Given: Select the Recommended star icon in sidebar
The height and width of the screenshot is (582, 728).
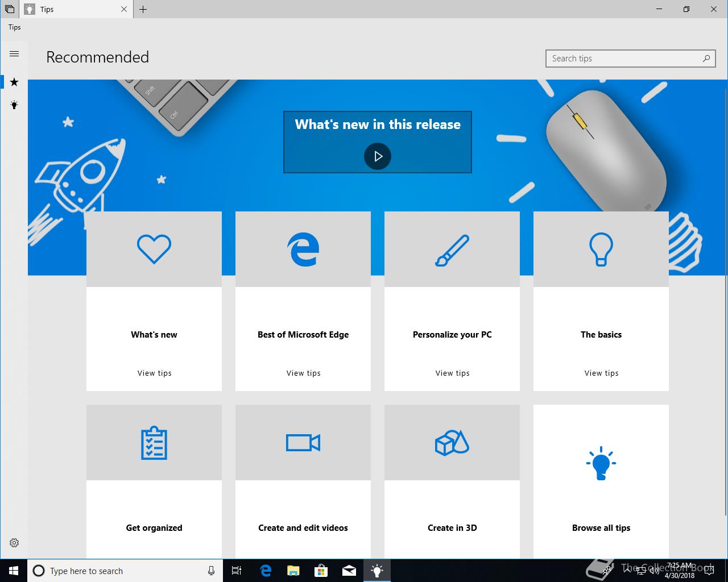Looking at the screenshot, I should click(x=14, y=82).
